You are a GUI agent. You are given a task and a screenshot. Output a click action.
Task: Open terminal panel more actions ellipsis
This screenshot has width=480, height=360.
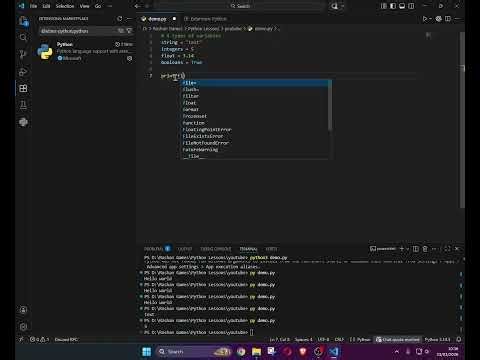pos(434,249)
